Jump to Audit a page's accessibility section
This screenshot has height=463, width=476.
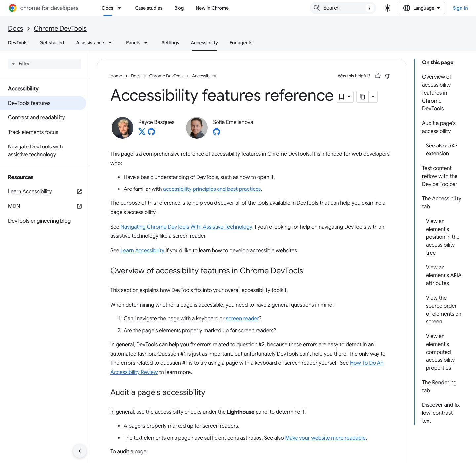click(439, 127)
